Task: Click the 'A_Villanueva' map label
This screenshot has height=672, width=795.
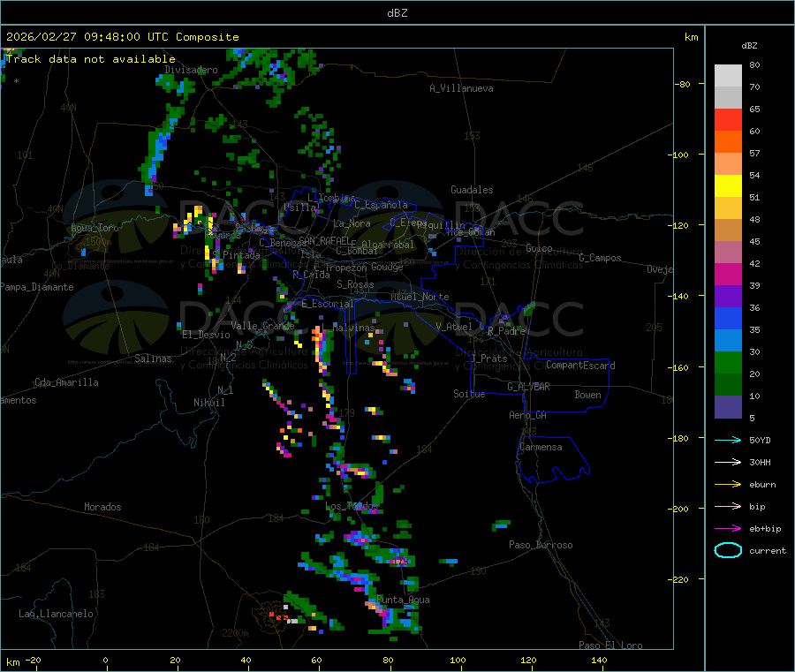Action: [x=461, y=88]
